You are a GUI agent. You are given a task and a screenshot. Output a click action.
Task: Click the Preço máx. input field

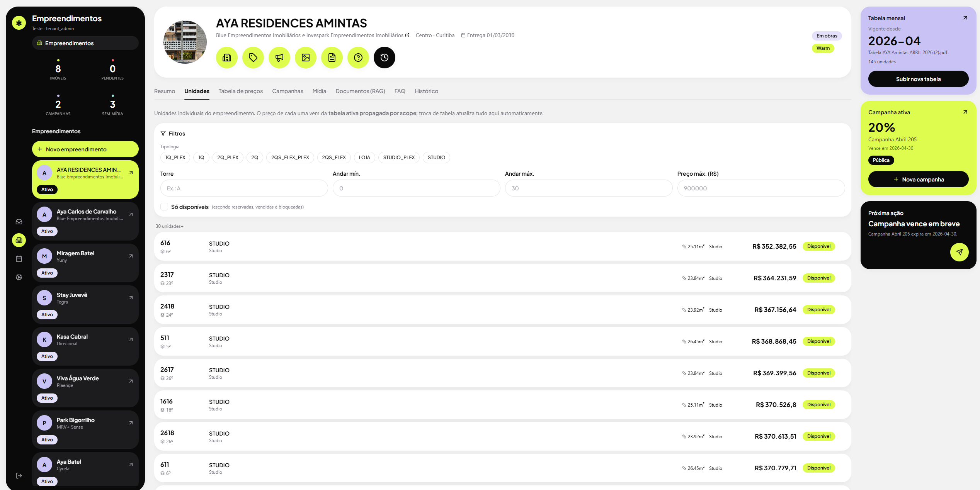coord(761,188)
